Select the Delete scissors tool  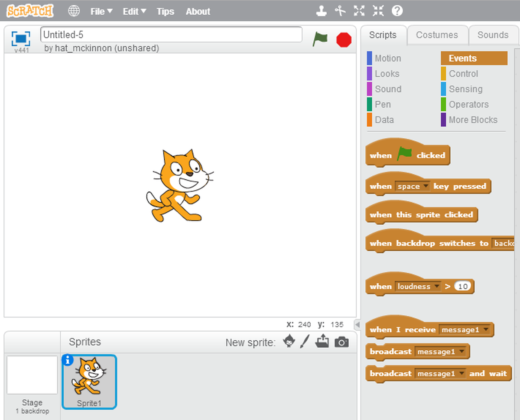340,11
